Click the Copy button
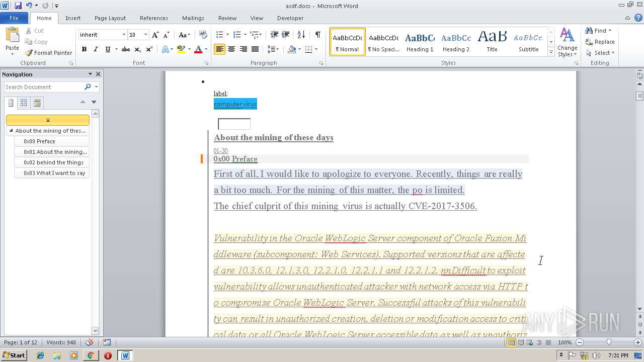The image size is (644, 362). click(x=36, y=42)
